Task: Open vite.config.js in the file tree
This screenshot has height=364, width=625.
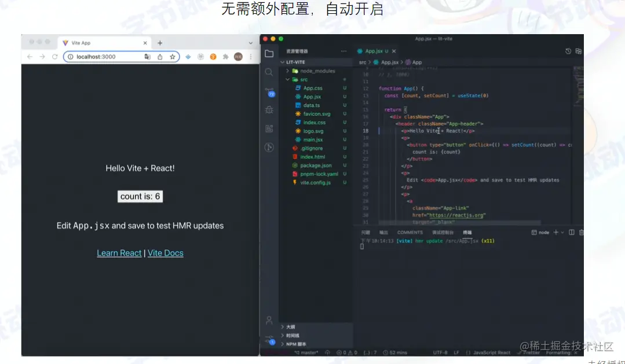Action: click(x=315, y=182)
